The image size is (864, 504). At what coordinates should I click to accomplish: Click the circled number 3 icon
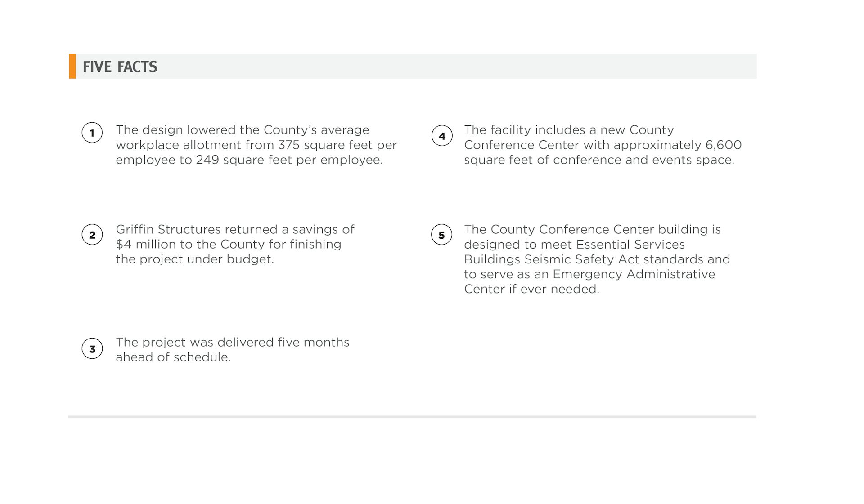[x=92, y=349]
